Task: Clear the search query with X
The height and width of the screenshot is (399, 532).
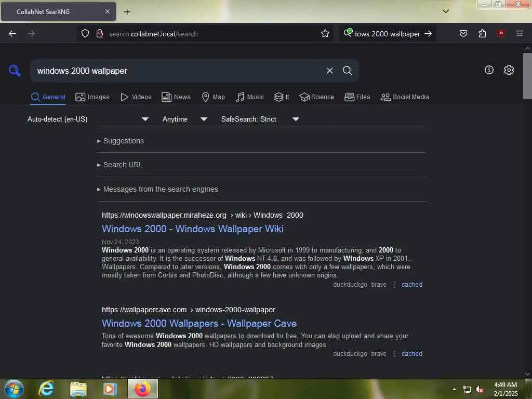Action: (x=329, y=71)
